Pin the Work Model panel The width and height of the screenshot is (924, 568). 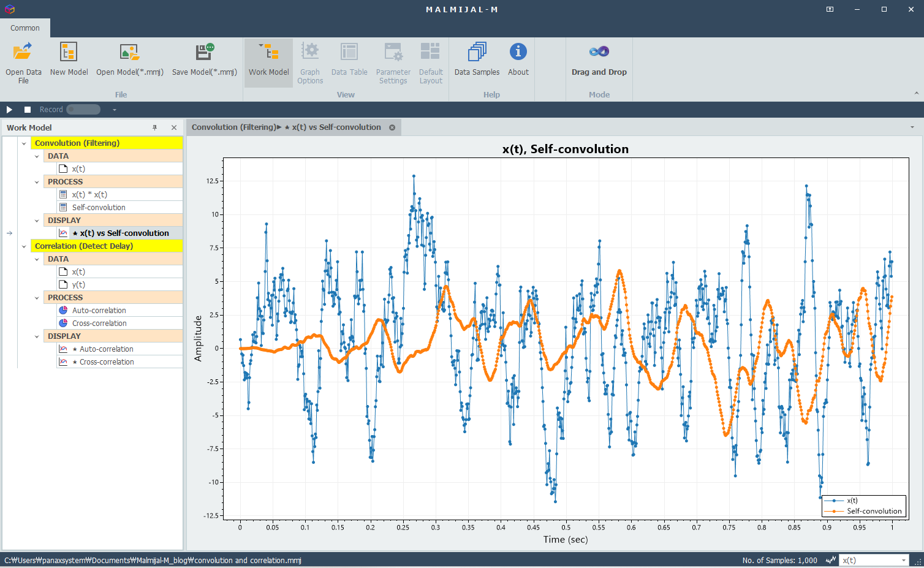tap(154, 127)
